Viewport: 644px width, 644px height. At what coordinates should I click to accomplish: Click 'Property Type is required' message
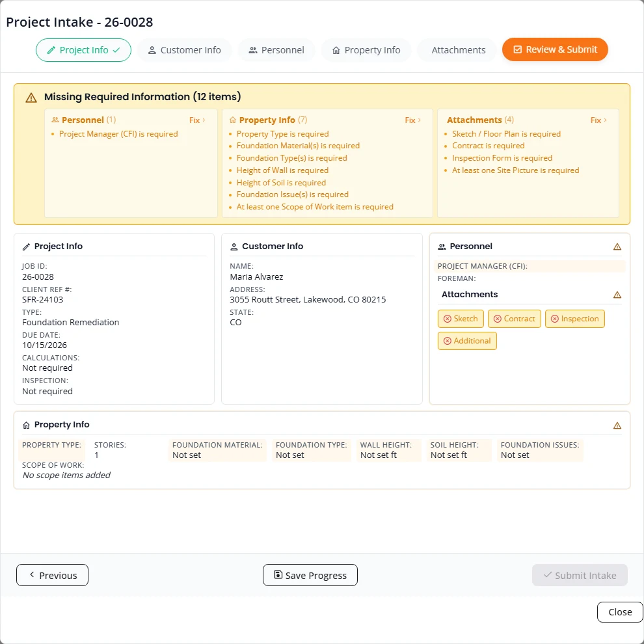[x=282, y=134]
